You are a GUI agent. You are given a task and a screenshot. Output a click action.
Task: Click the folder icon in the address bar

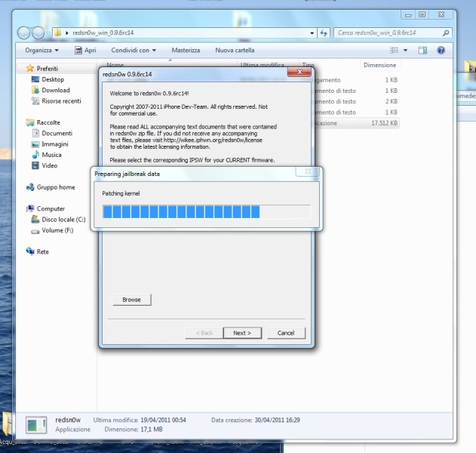pos(57,32)
